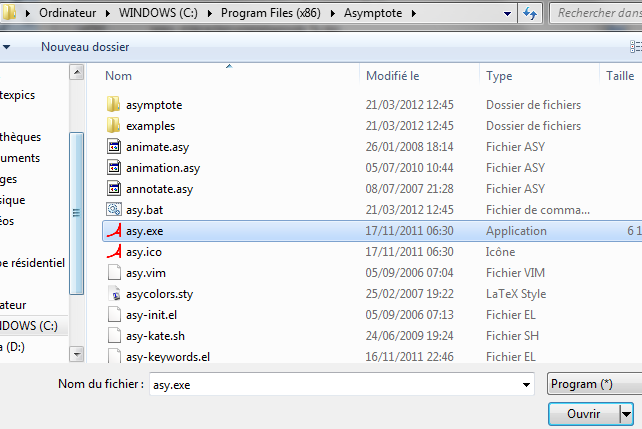Click the date 26/01/2008 18:14
The width and height of the screenshot is (642, 429).
(x=409, y=147)
